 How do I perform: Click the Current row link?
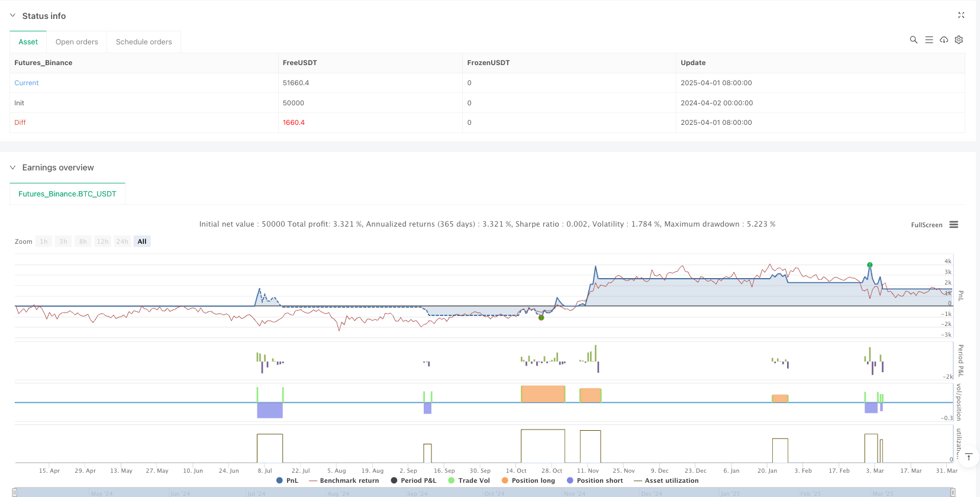pyautogui.click(x=27, y=83)
